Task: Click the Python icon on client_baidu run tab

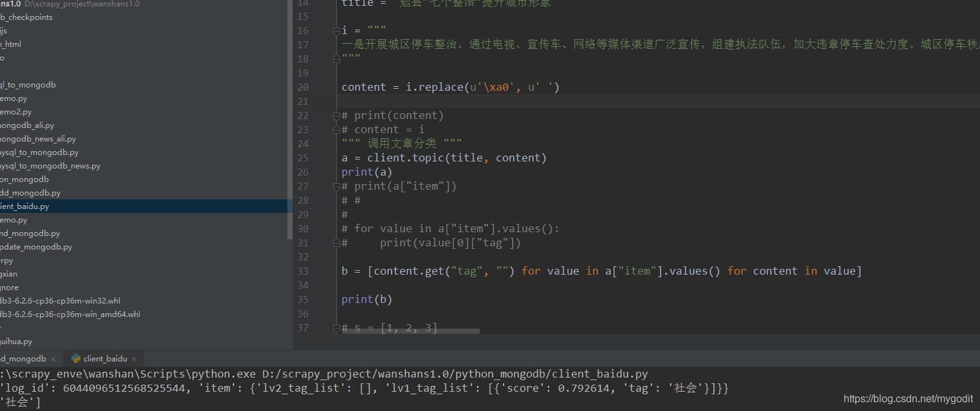Action: 76,359
